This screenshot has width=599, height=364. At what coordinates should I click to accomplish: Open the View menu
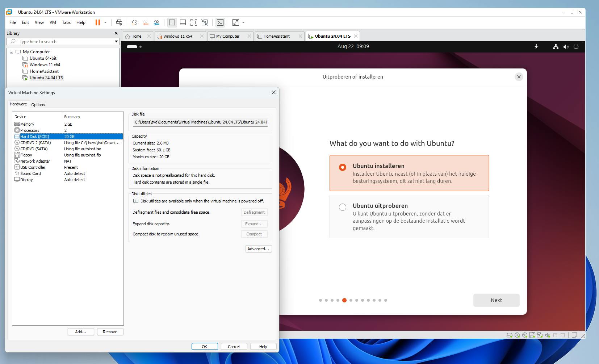39,22
